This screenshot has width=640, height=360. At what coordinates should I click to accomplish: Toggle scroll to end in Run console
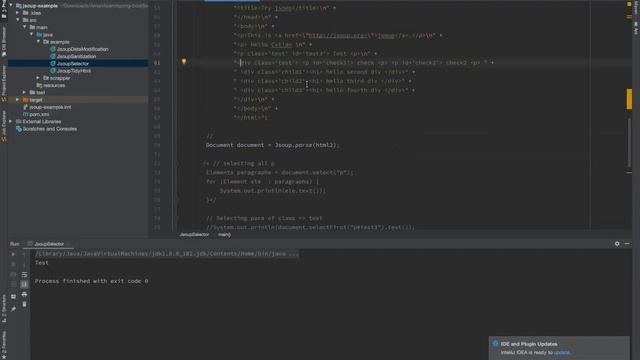(24, 284)
